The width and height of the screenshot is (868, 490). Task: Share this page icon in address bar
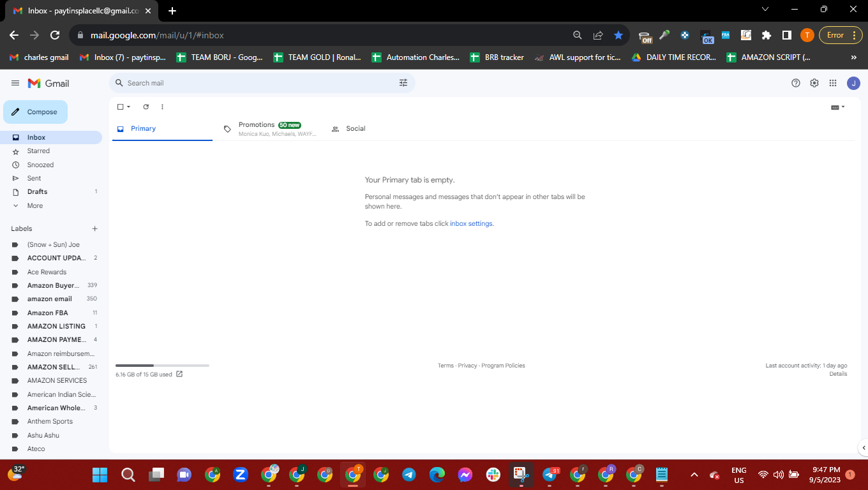tap(598, 35)
